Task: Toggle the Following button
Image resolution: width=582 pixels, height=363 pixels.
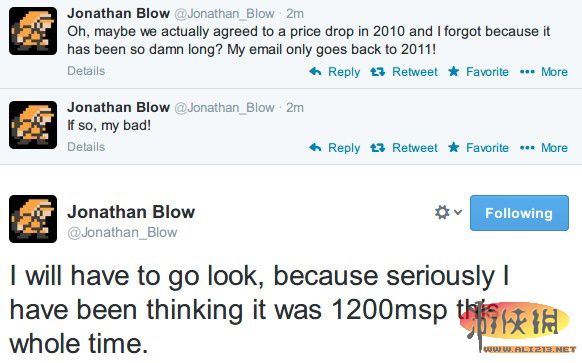Action: tap(519, 213)
